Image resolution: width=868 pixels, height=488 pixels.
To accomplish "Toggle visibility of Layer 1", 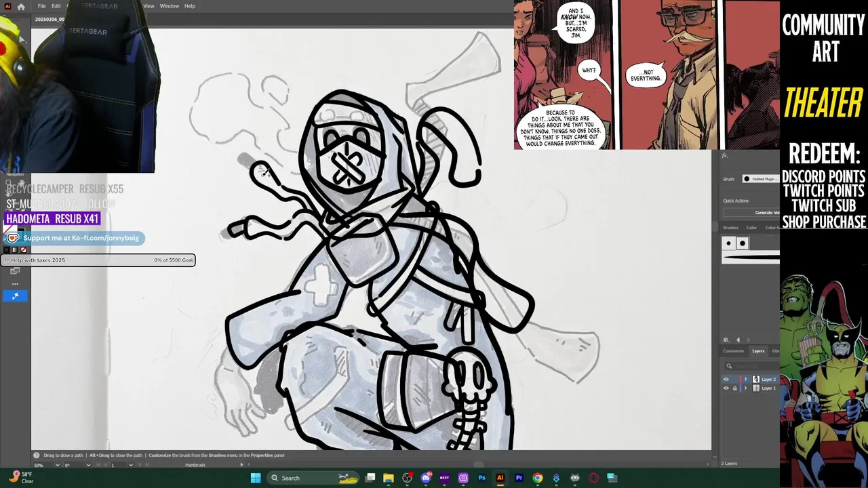I will (x=726, y=388).
